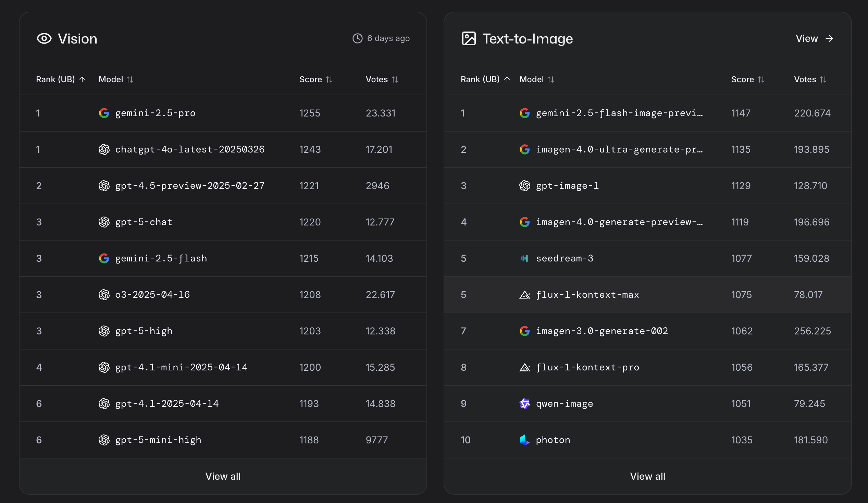Sort Text-to-Image table by Model

pyautogui.click(x=536, y=79)
